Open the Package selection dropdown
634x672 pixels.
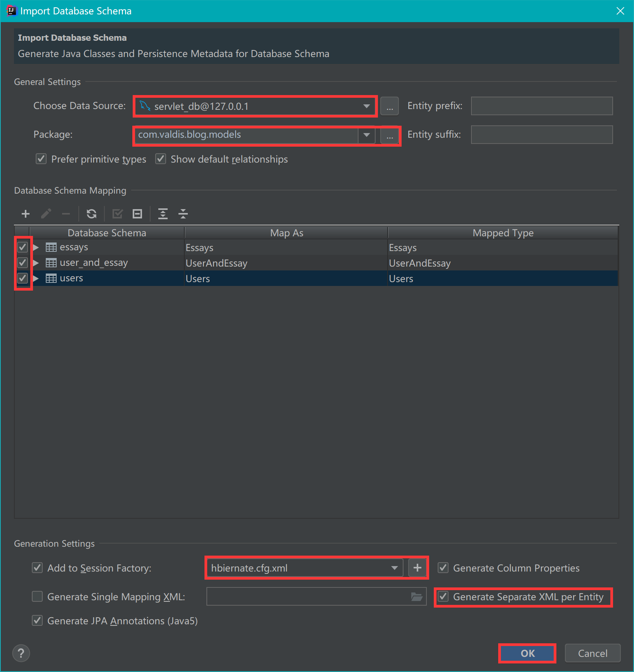[x=365, y=135]
